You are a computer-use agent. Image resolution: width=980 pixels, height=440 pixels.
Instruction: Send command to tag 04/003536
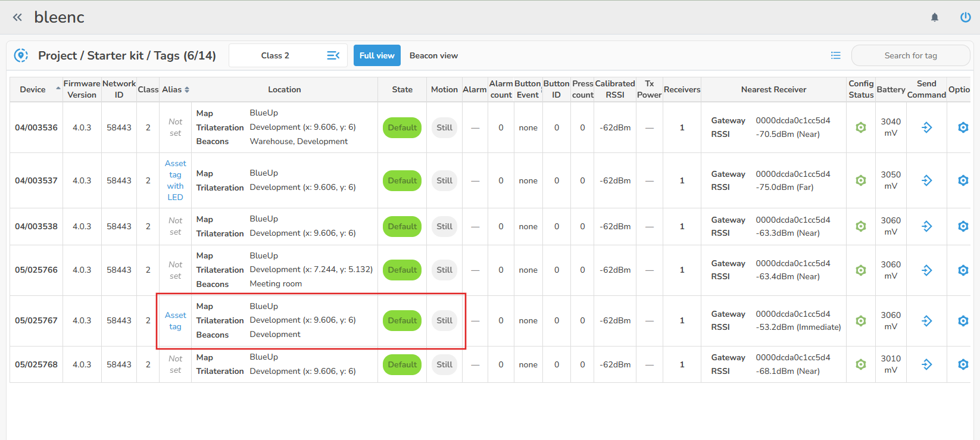tap(926, 127)
